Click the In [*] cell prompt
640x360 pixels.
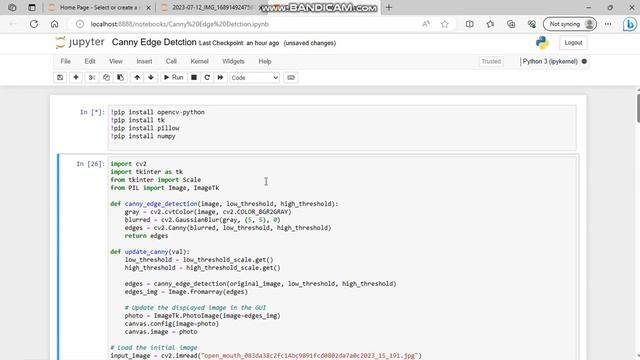coord(92,112)
